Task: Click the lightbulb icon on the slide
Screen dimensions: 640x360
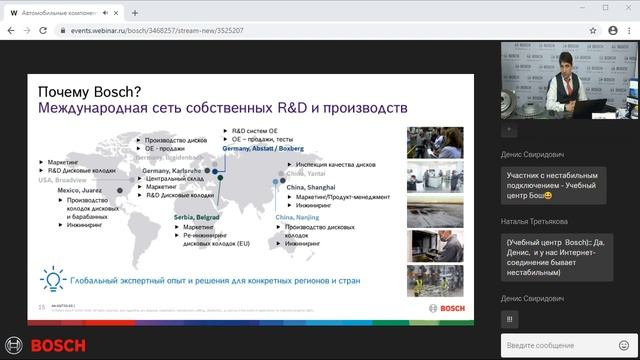Action: tap(53, 279)
